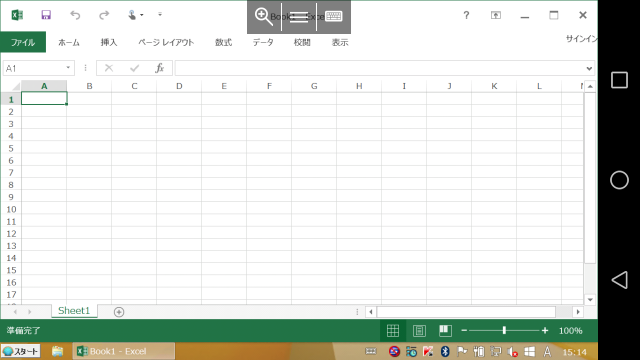Switch to Page Layout view icon
The height and width of the screenshot is (360, 640).
(x=419, y=331)
